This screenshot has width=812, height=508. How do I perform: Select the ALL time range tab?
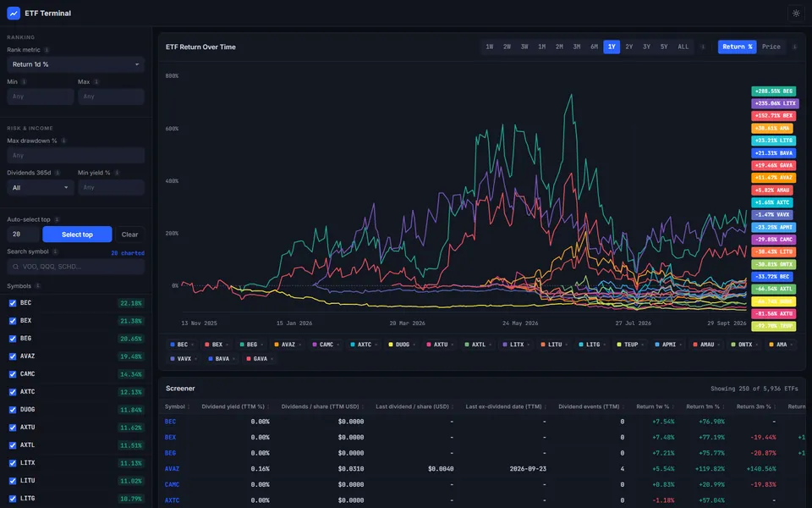point(683,47)
